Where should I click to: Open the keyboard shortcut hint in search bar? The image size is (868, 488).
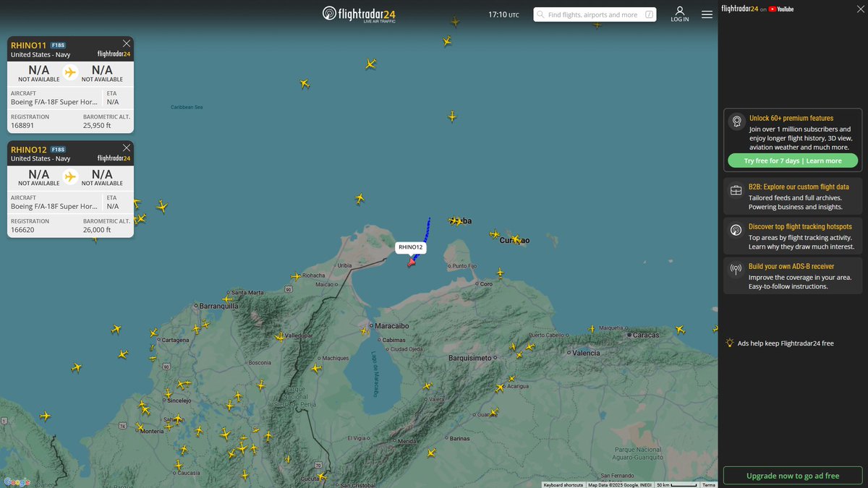pyautogui.click(x=649, y=14)
